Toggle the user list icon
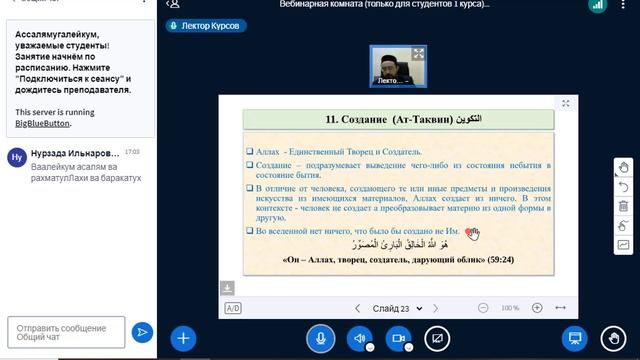640x360 pixels. coord(173,4)
